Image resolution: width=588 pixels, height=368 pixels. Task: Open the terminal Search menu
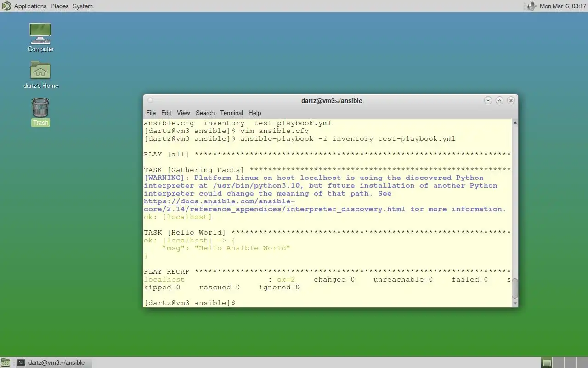205,113
